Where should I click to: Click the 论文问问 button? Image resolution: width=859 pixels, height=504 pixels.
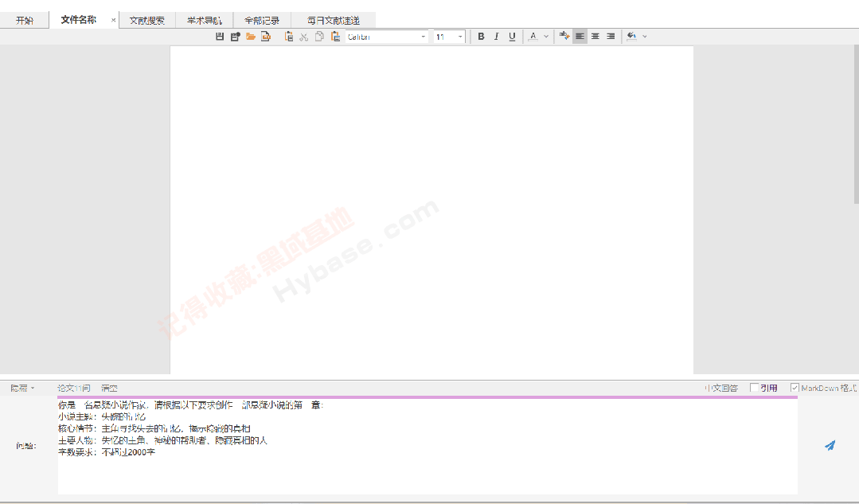pos(74,388)
